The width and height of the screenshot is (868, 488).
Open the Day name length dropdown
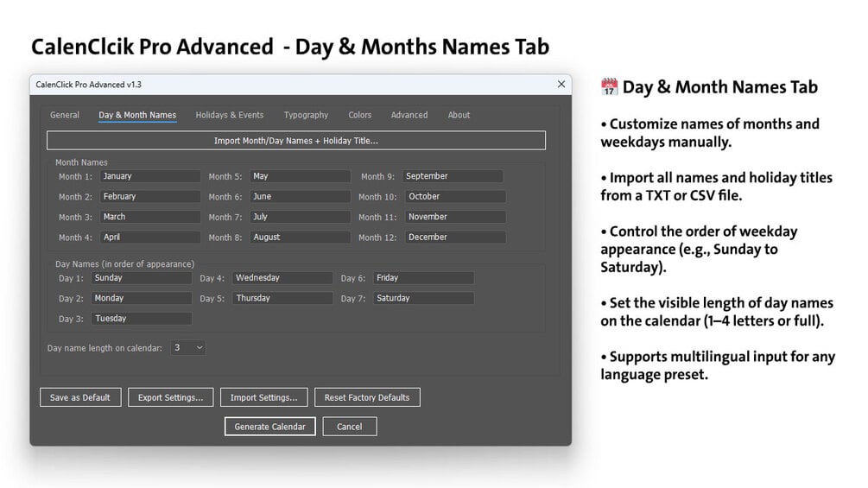pyautogui.click(x=187, y=348)
